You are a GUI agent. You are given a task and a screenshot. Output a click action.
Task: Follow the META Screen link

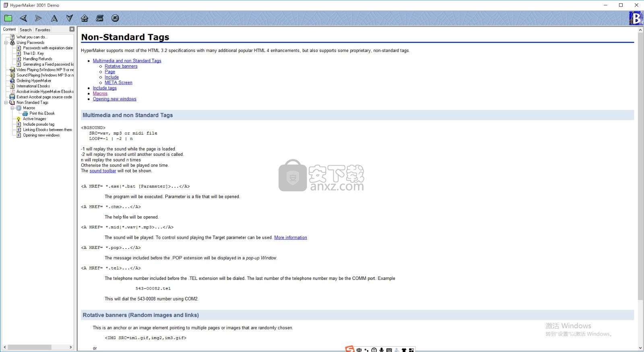[118, 83]
